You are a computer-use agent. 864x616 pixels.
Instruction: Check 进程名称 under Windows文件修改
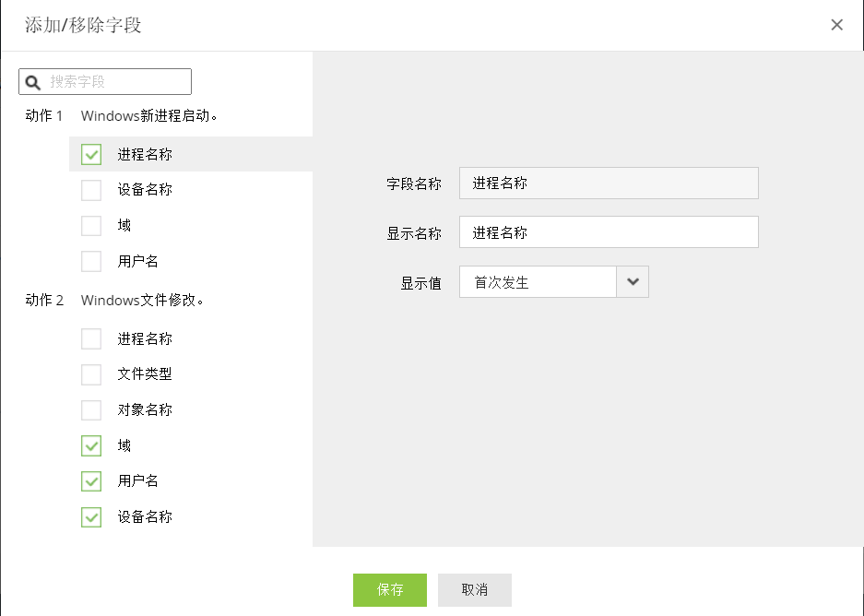pos(91,339)
